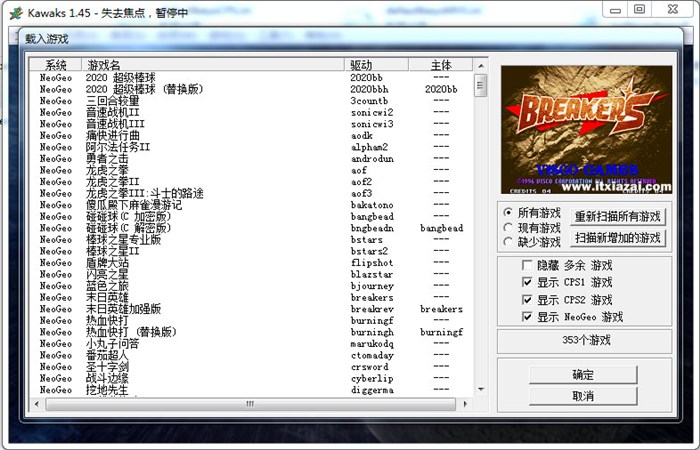700x450 pixels.
Task: Uncheck the 显示 NeoGeo 游戏 checkbox
Action: click(x=527, y=317)
